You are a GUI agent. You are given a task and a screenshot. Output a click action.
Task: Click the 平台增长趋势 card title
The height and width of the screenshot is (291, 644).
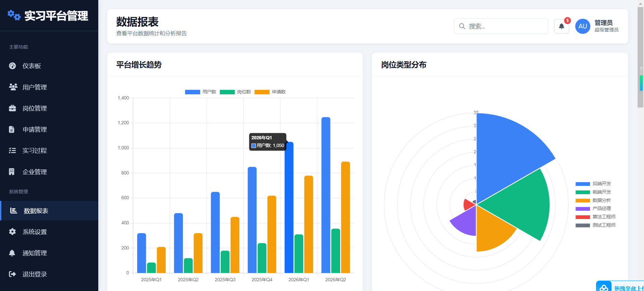click(139, 65)
